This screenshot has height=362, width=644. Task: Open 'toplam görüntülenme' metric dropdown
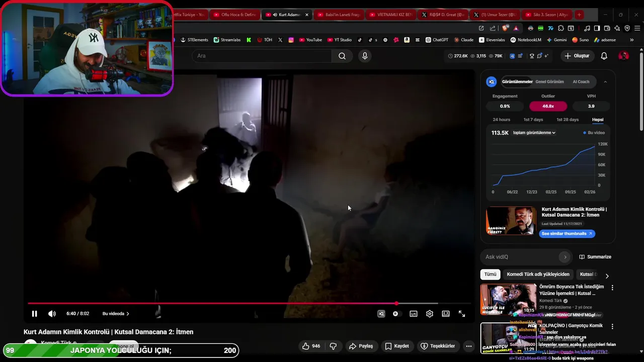tap(534, 133)
